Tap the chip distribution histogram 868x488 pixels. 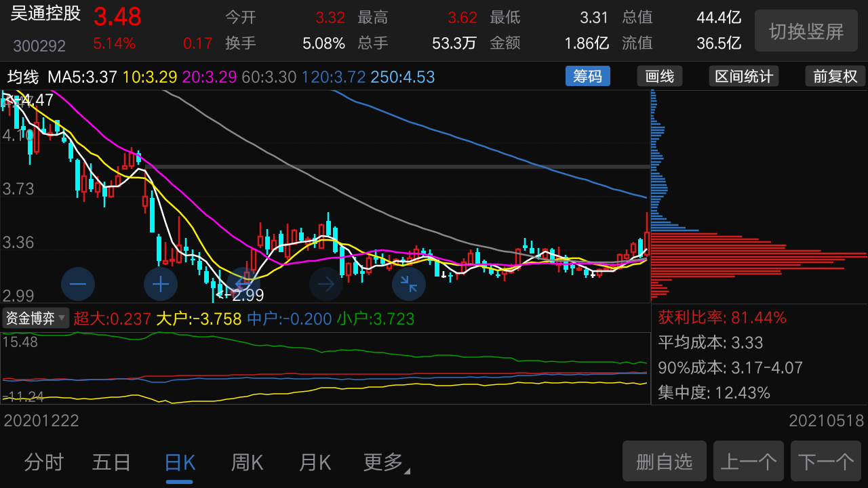tap(759, 197)
